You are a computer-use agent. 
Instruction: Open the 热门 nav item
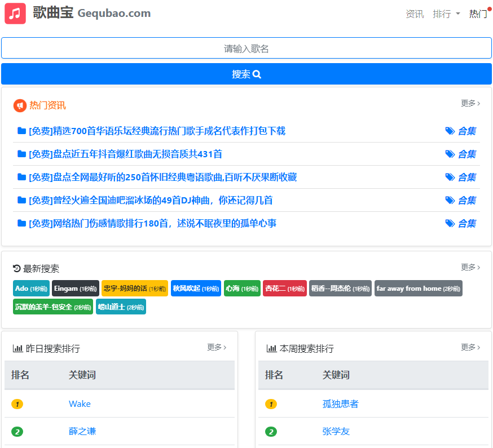pos(478,14)
